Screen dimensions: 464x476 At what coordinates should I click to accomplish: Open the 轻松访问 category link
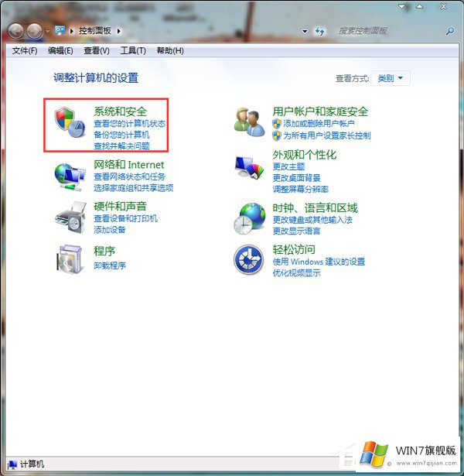click(294, 249)
